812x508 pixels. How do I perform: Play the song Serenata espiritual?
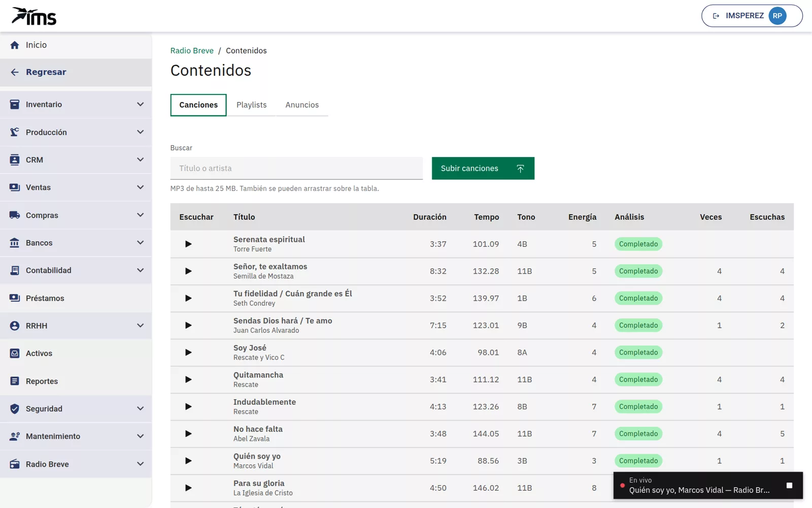click(188, 244)
